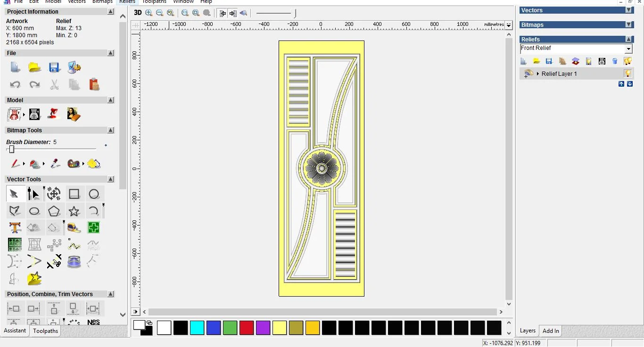644x347 pixels.
Task: Expand the Vectors panel
Action: [x=628, y=10]
